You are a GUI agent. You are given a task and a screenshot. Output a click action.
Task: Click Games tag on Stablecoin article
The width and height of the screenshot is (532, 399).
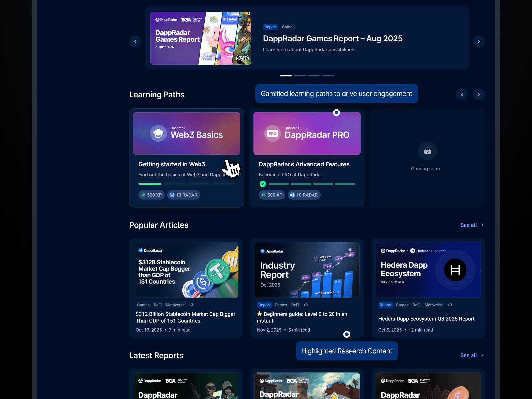[143, 305]
